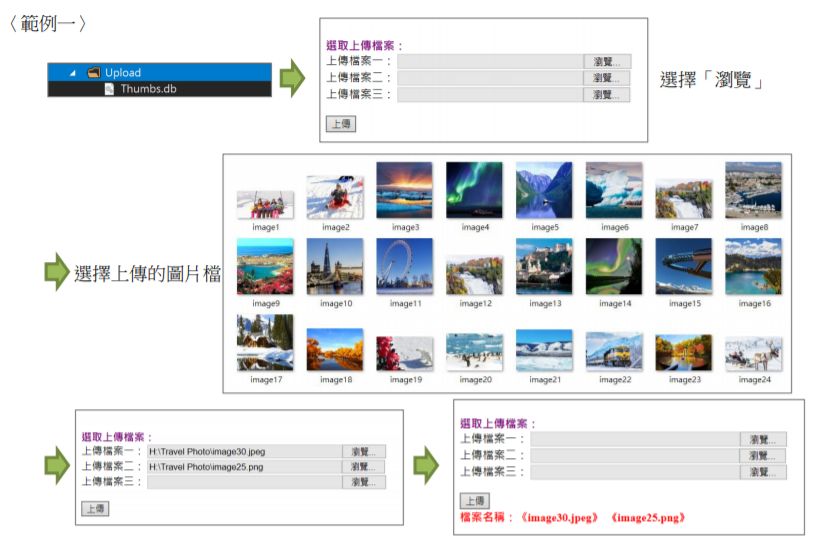This screenshot has width=818, height=545.
Task: Select the Thumbs.db file
Action: click(x=148, y=88)
